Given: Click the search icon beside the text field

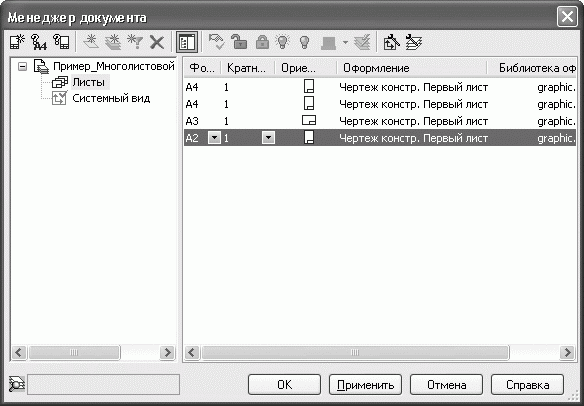Looking at the screenshot, I should (x=17, y=384).
